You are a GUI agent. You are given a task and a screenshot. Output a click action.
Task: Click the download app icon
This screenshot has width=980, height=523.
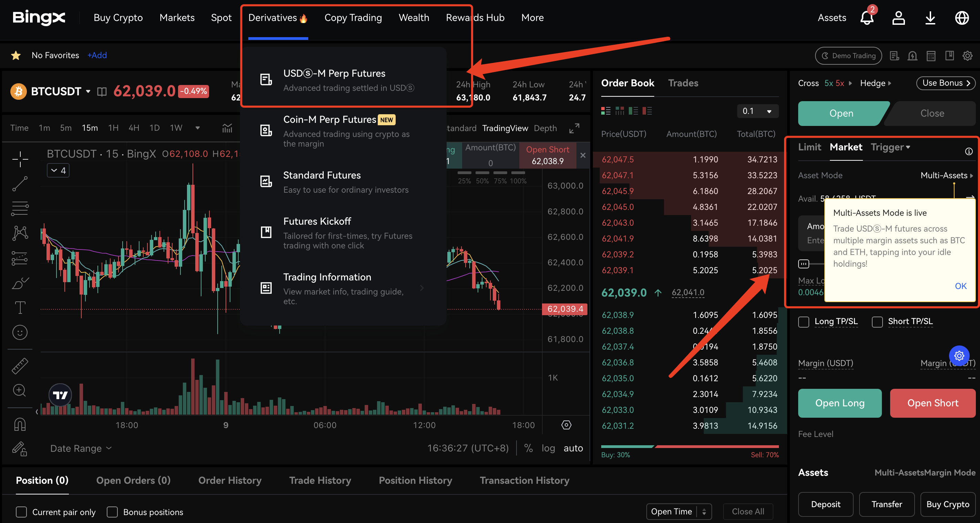tap(930, 18)
